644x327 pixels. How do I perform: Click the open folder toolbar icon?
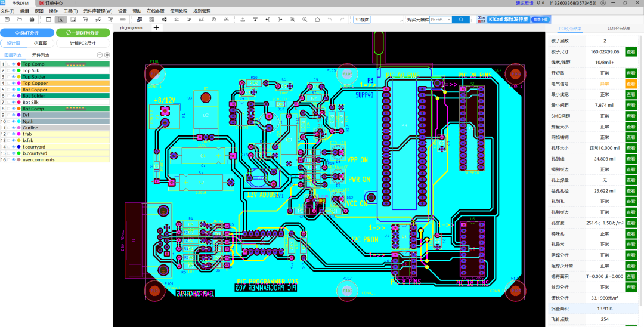(x=19, y=19)
